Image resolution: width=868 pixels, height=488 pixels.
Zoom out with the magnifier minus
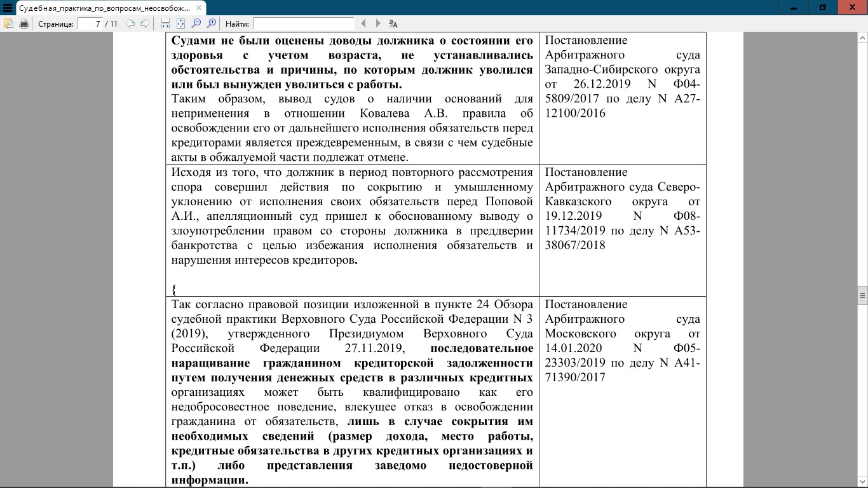click(196, 24)
